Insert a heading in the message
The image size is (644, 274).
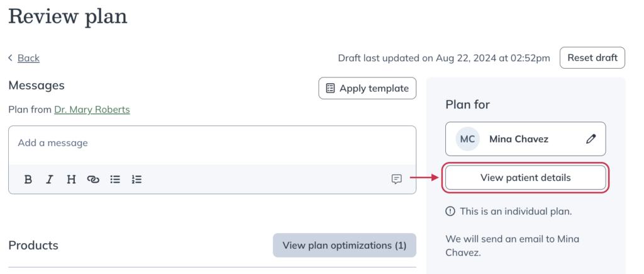tap(72, 180)
